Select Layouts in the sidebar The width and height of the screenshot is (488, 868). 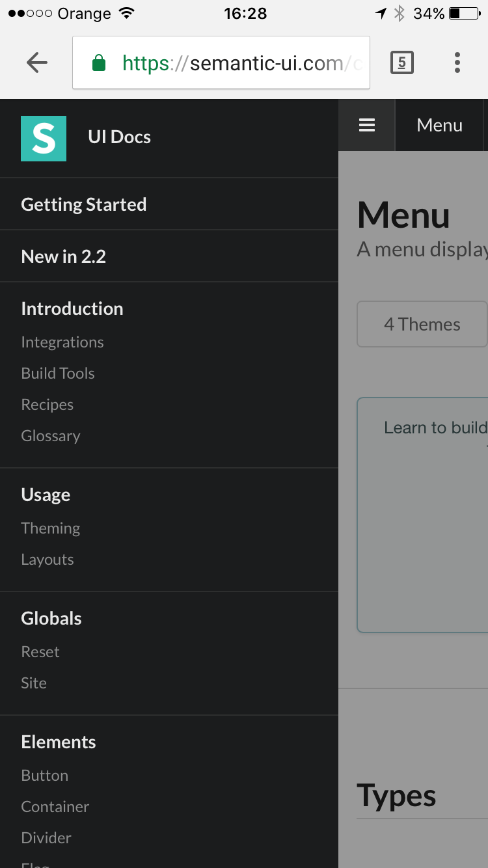point(47,560)
